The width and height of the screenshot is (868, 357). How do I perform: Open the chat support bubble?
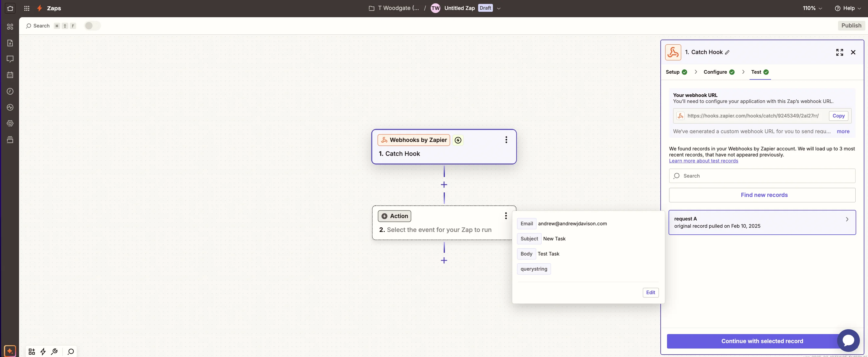tap(848, 340)
